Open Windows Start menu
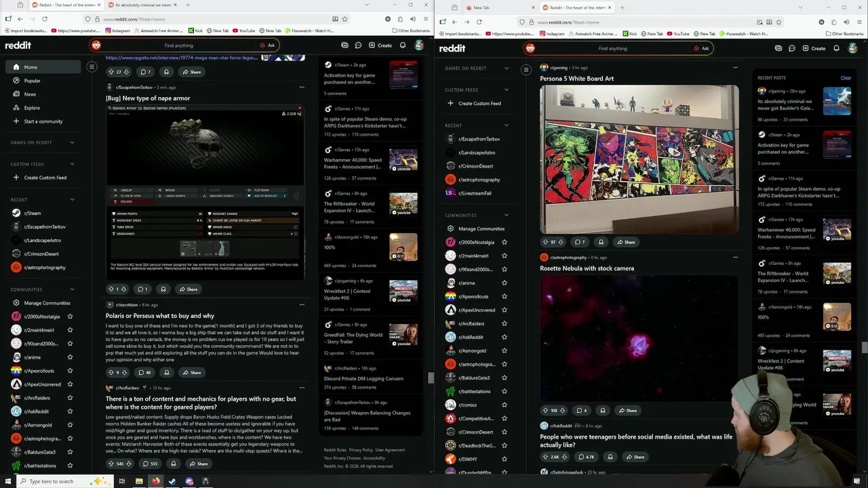Image resolution: width=868 pixels, height=488 pixels. click(x=7, y=481)
